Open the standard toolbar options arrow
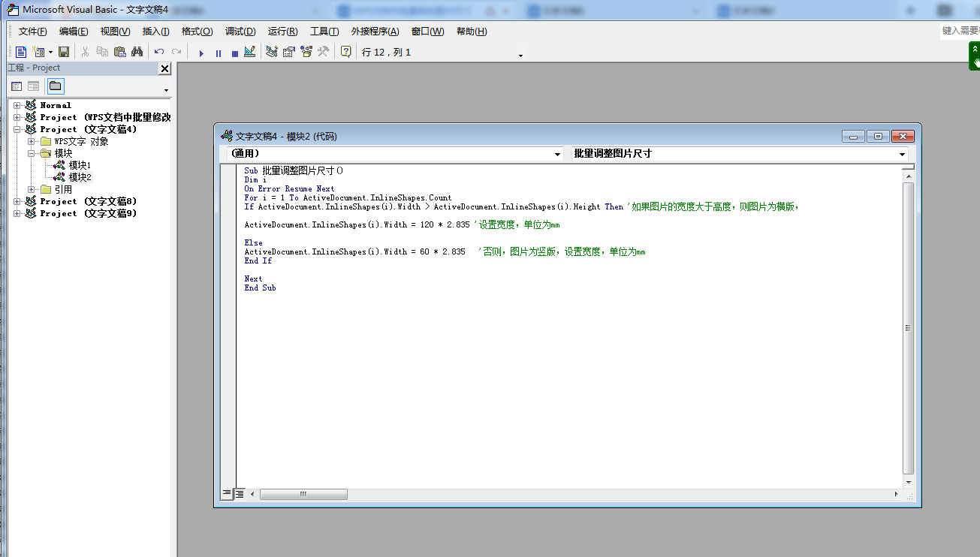The image size is (980, 557). pyautogui.click(x=520, y=56)
